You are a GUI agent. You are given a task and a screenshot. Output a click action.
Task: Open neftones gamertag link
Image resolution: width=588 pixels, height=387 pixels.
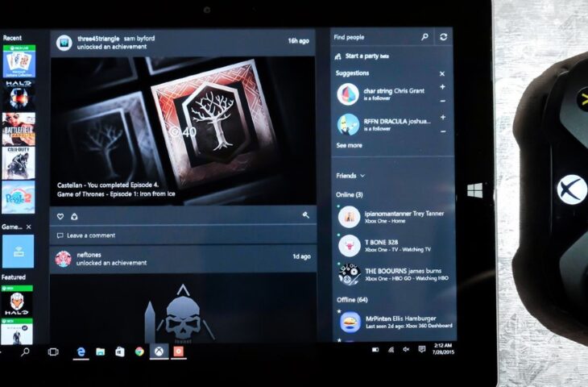(x=89, y=255)
